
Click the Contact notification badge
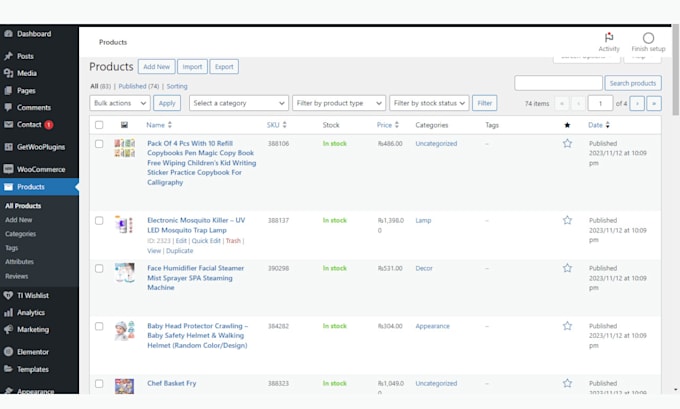[x=49, y=124]
